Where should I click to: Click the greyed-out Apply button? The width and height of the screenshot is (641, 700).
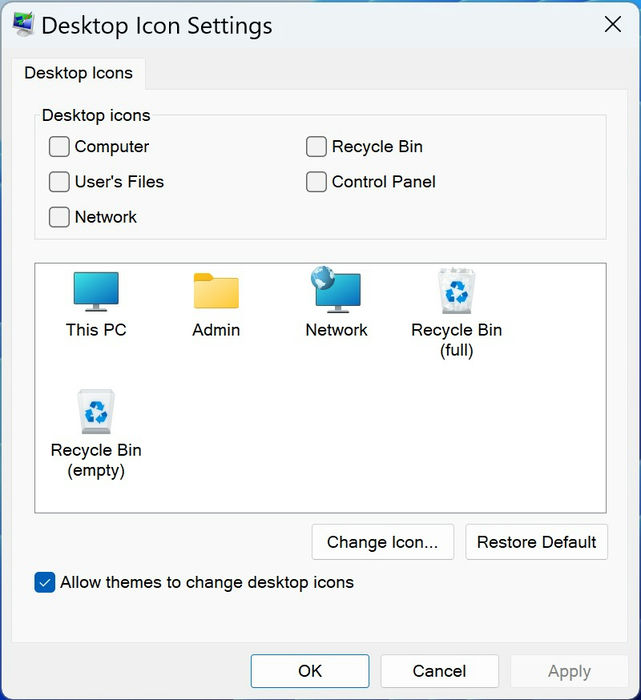tap(569, 671)
